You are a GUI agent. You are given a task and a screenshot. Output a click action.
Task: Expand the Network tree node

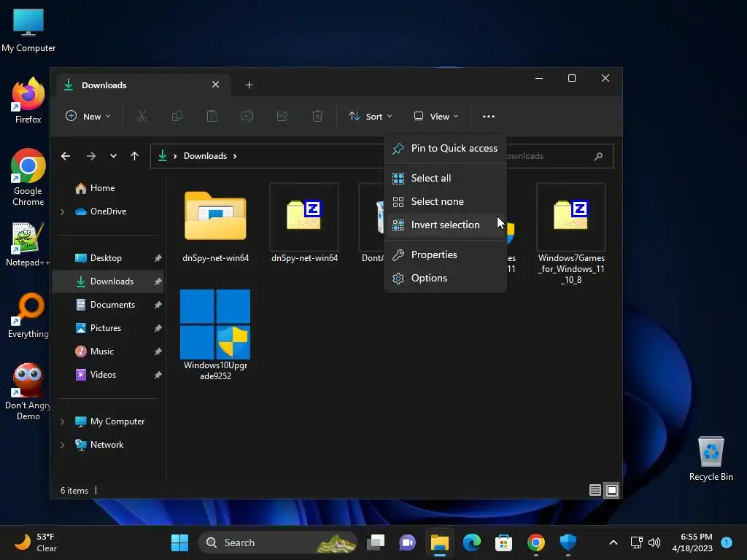(62, 445)
